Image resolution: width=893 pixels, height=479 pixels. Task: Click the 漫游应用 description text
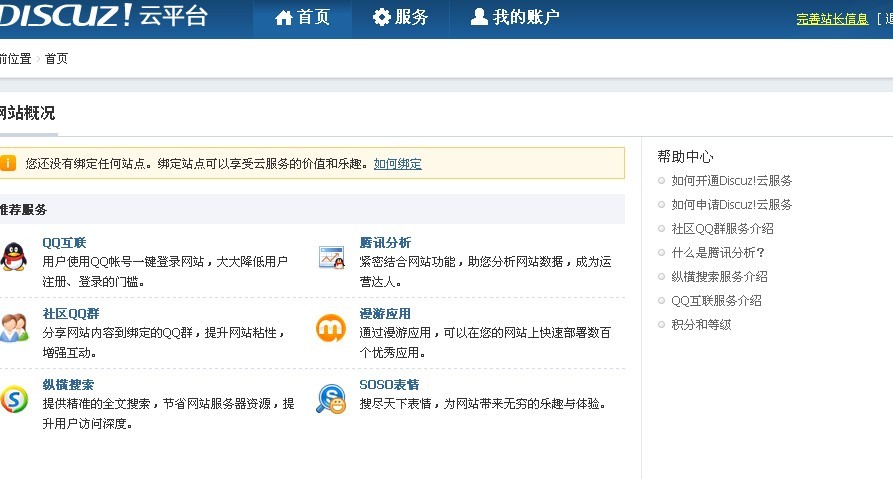485,342
